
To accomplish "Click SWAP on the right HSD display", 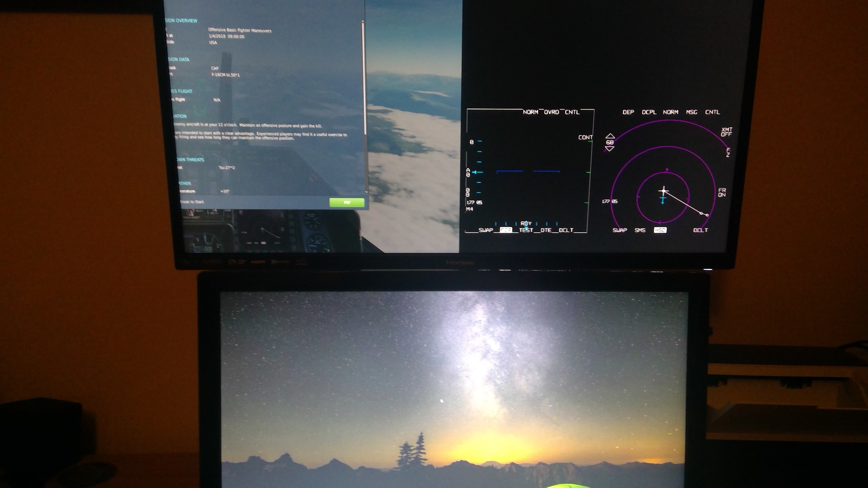I will [620, 230].
